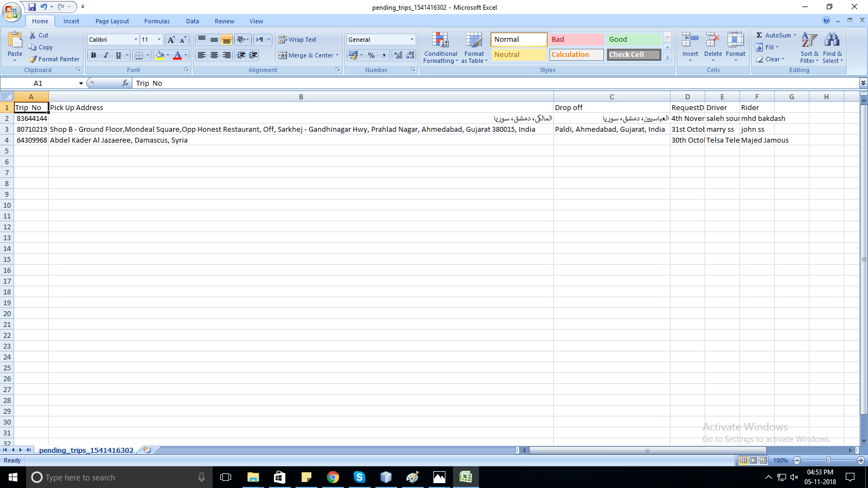
Task: Open the Office Button menu
Action: [x=11, y=11]
